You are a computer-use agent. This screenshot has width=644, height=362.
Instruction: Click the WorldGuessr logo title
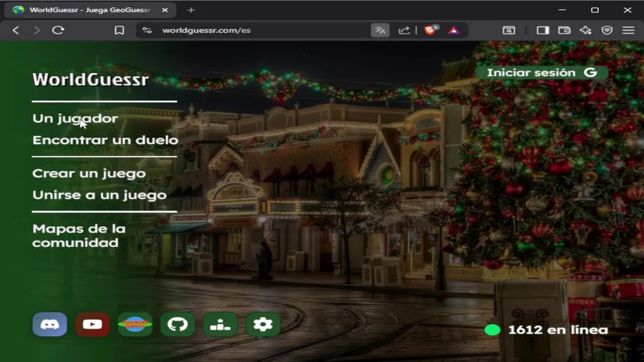pos(91,79)
